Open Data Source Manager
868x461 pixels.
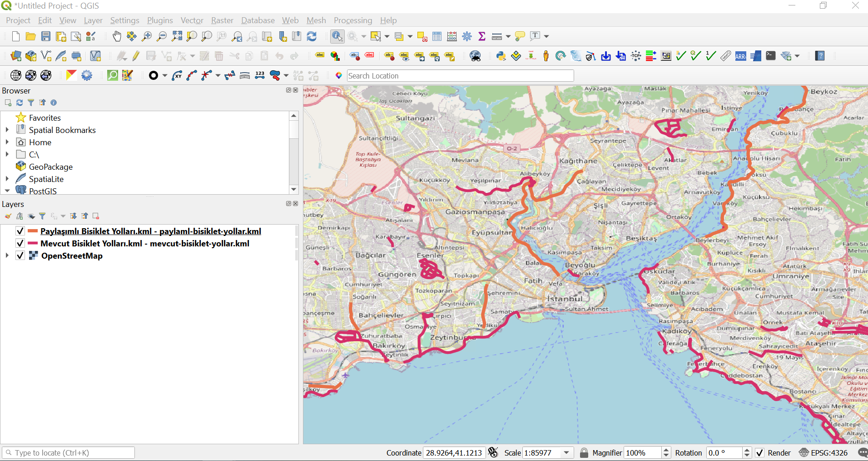[16, 56]
